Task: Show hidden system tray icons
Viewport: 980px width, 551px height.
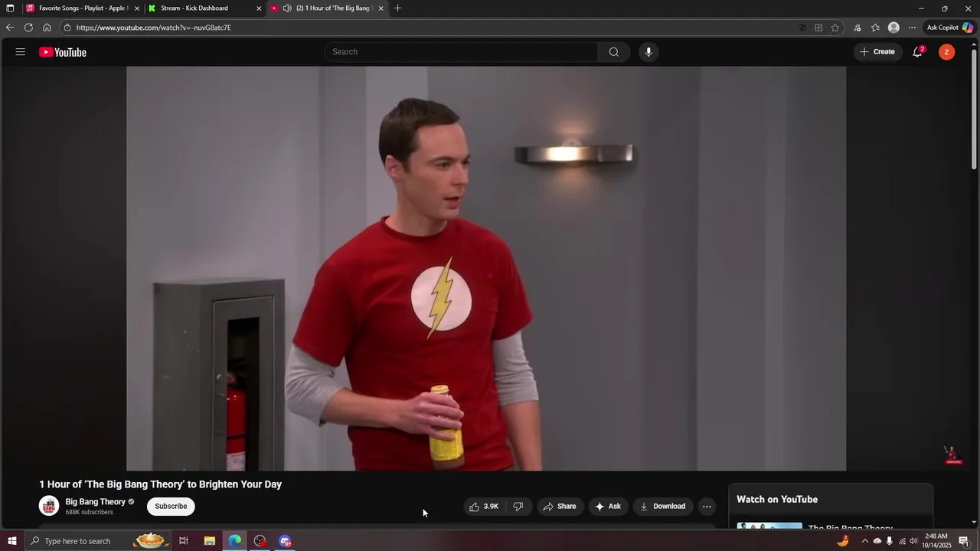Action: click(x=865, y=541)
